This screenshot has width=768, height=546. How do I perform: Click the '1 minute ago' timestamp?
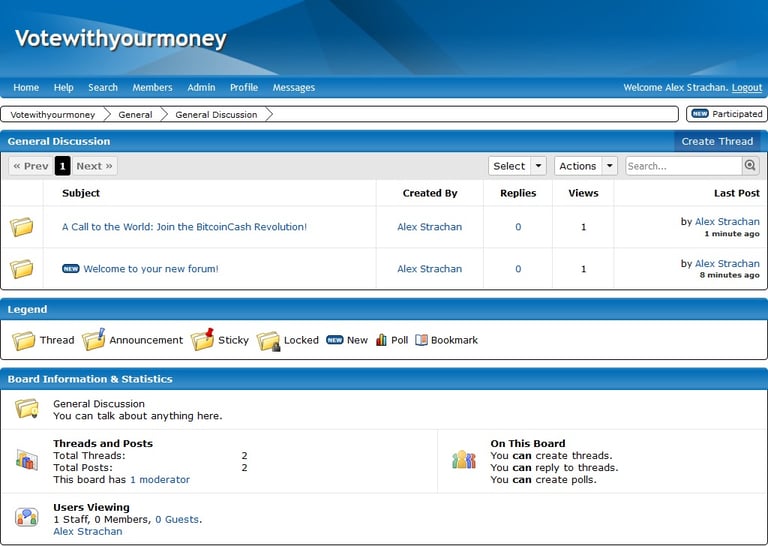(x=732, y=234)
